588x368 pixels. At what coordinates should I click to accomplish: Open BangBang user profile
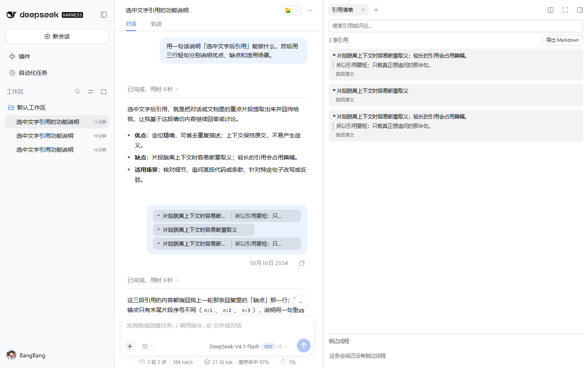(26, 355)
